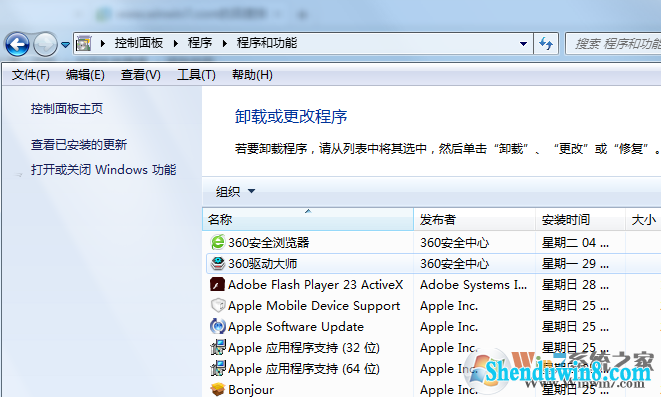Click the 搜索 程序和功能 search field

point(613,43)
